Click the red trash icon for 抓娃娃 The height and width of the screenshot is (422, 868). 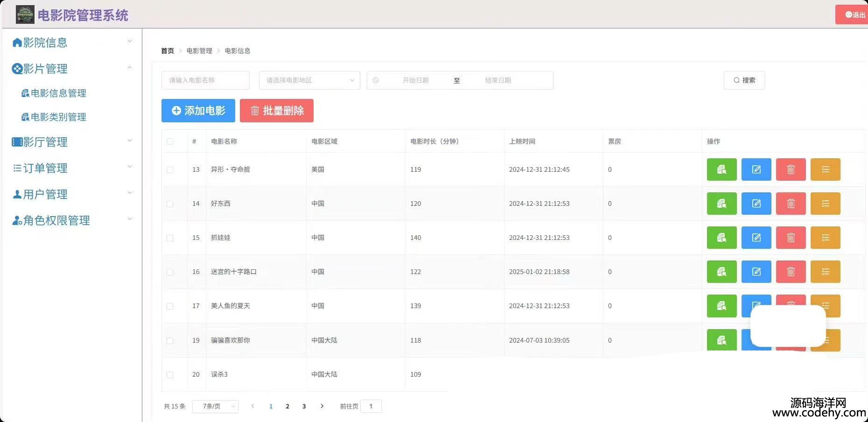coord(791,238)
